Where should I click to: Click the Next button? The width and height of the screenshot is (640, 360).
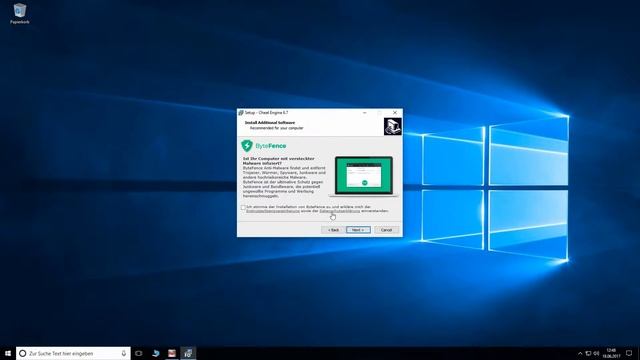point(358,230)
